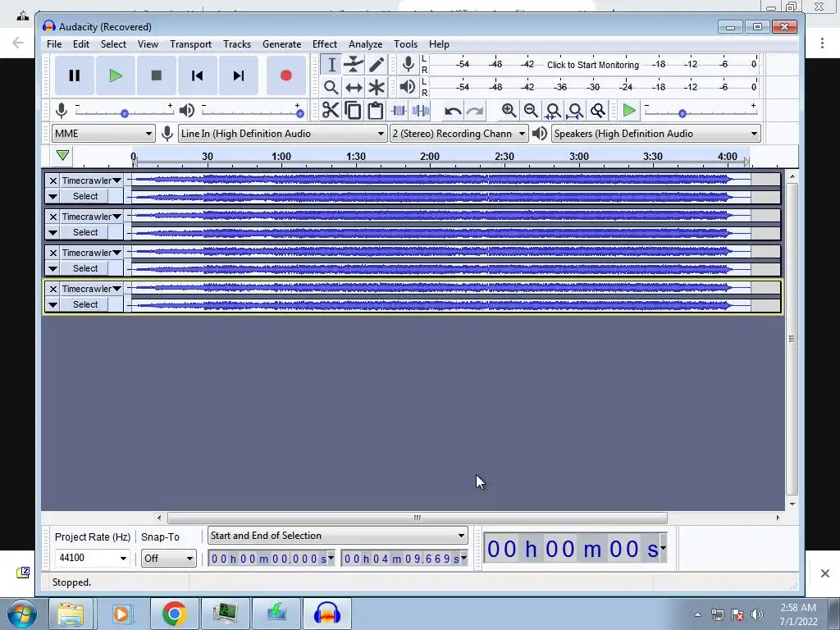Image resolution: width=840 pixels, height=630 pixels.
Task: Click the Trim audio icon
Action: tap(399, 111)
